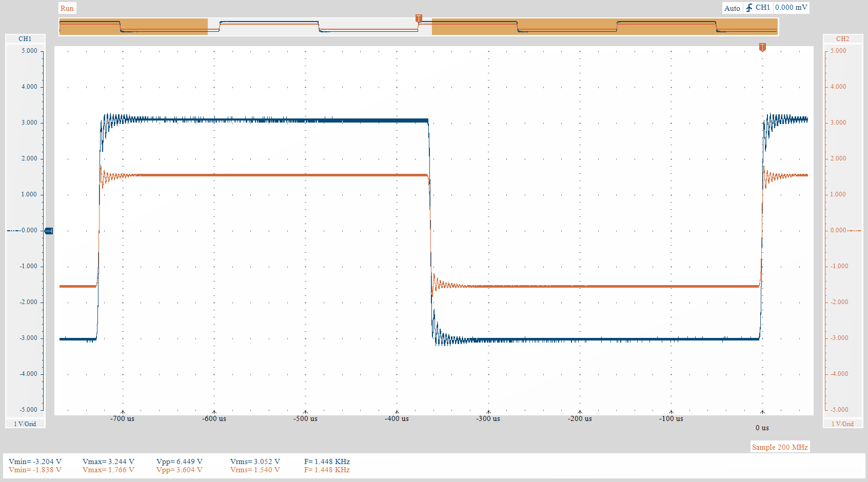
Task: Click the CH2 Vrms= 1.540 V measurement
Action: (255, 470)
